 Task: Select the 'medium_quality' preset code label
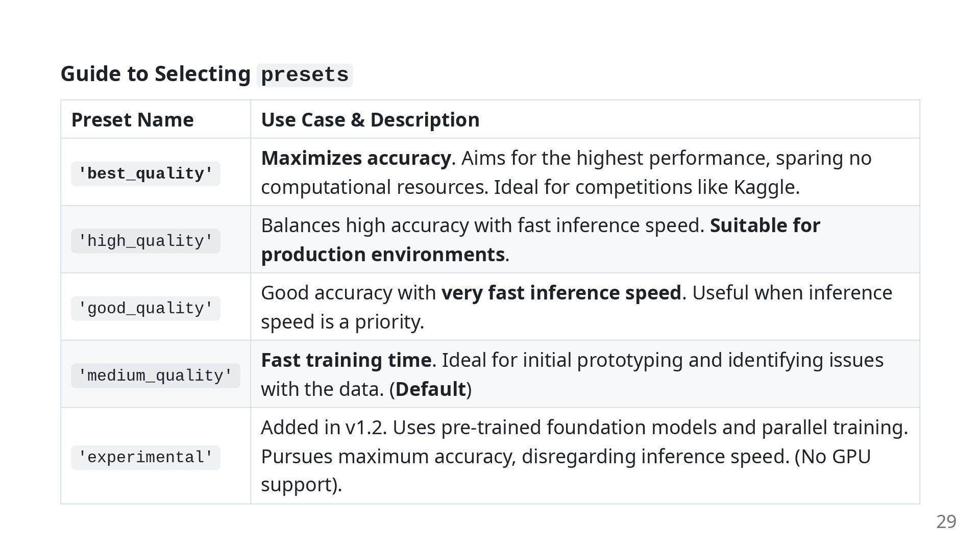(x=156, y=376)
